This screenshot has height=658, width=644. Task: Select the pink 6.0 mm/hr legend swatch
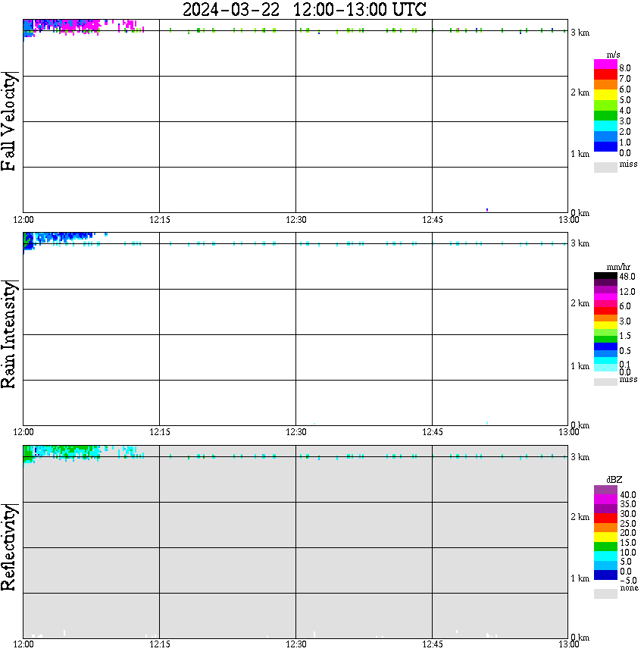(605, 304)
